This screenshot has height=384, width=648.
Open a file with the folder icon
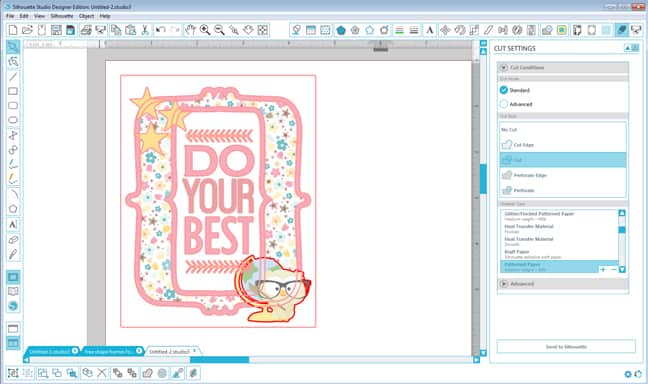coord(27,30)
